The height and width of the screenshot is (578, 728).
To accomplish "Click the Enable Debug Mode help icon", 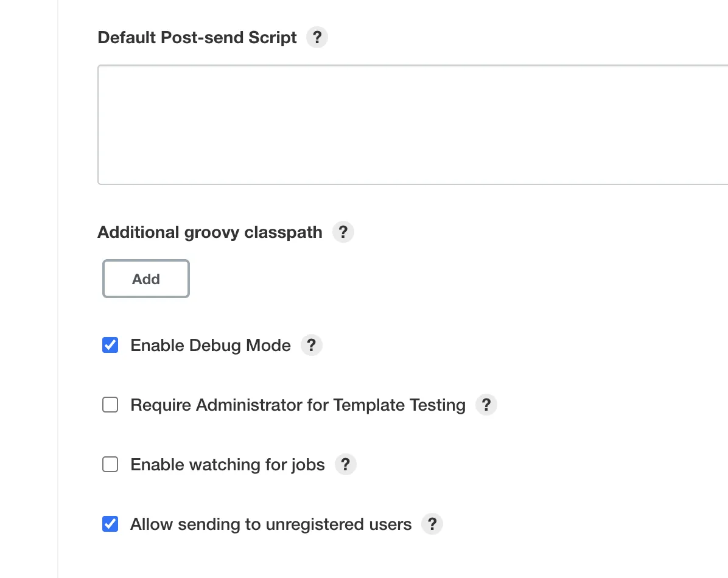I will click(312, 346).
